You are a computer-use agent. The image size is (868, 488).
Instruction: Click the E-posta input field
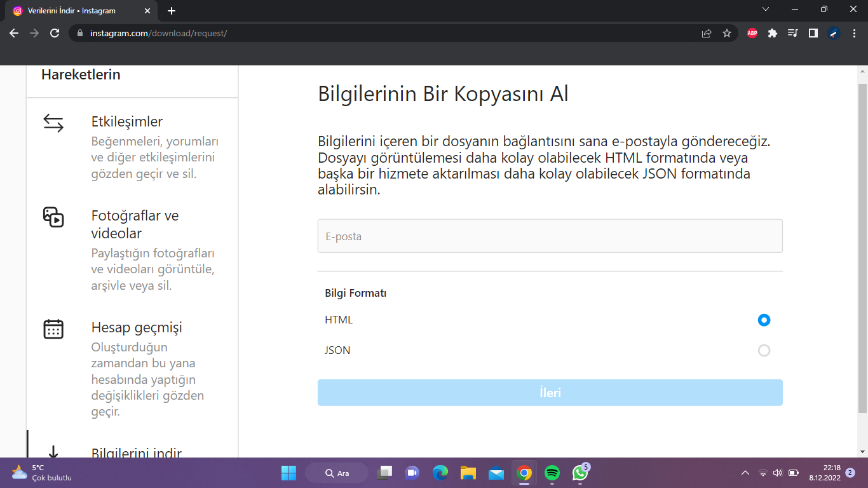pos(550,236)
